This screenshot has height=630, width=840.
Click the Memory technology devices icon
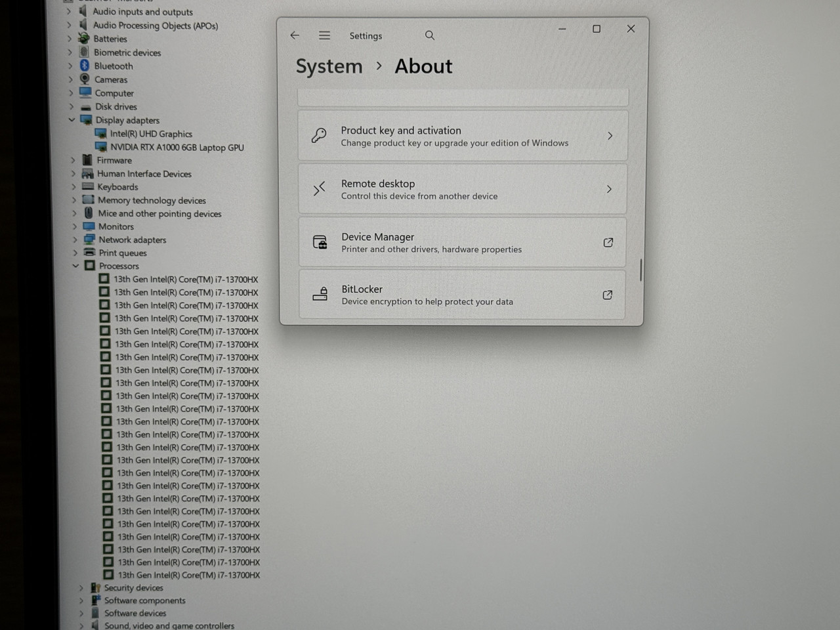coord(89,200)
